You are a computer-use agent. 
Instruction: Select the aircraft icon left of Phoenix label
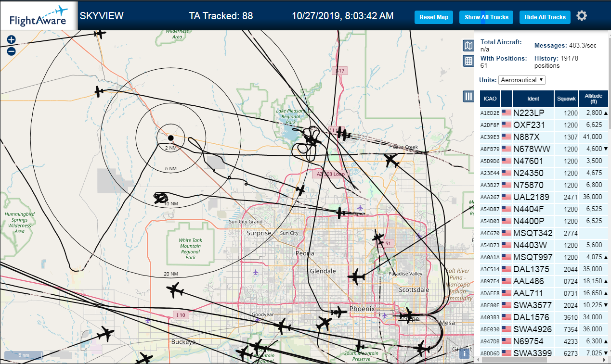point(339,312)
